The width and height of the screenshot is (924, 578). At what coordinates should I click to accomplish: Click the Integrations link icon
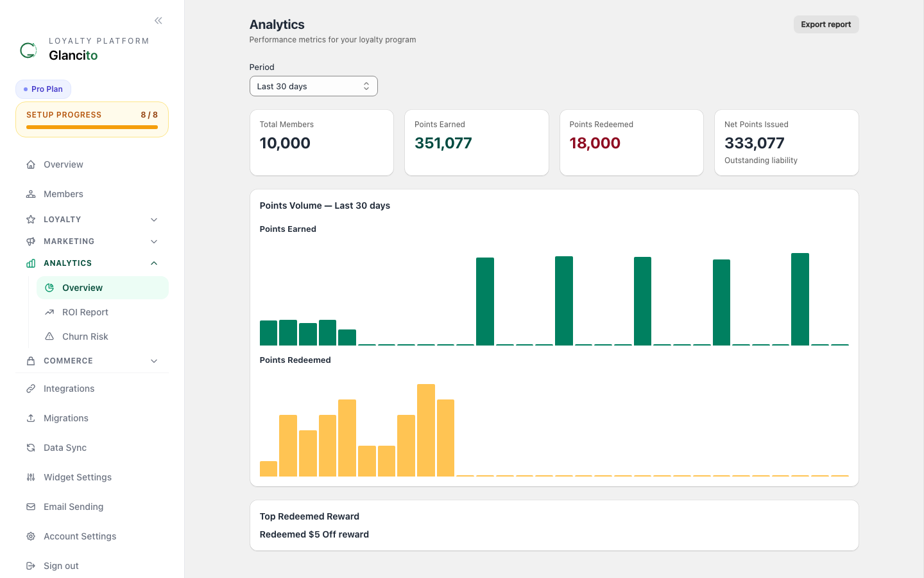(x=31, y=389)
